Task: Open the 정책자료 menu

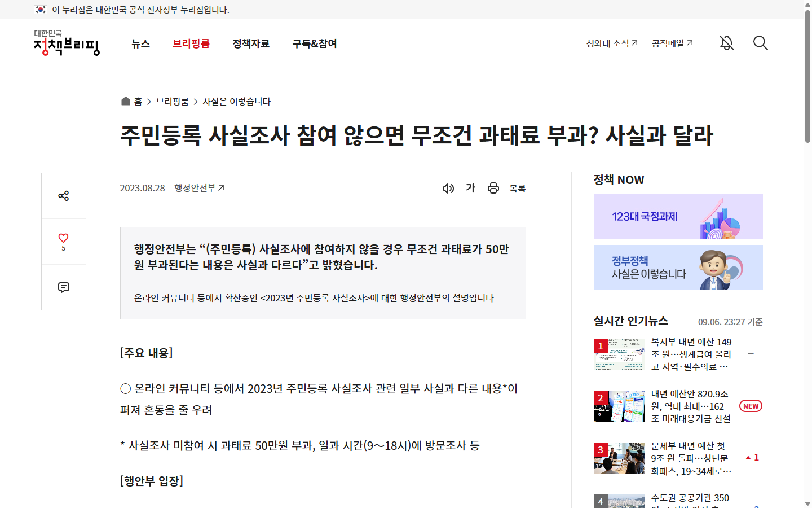Action: click(x=251, y=43)
